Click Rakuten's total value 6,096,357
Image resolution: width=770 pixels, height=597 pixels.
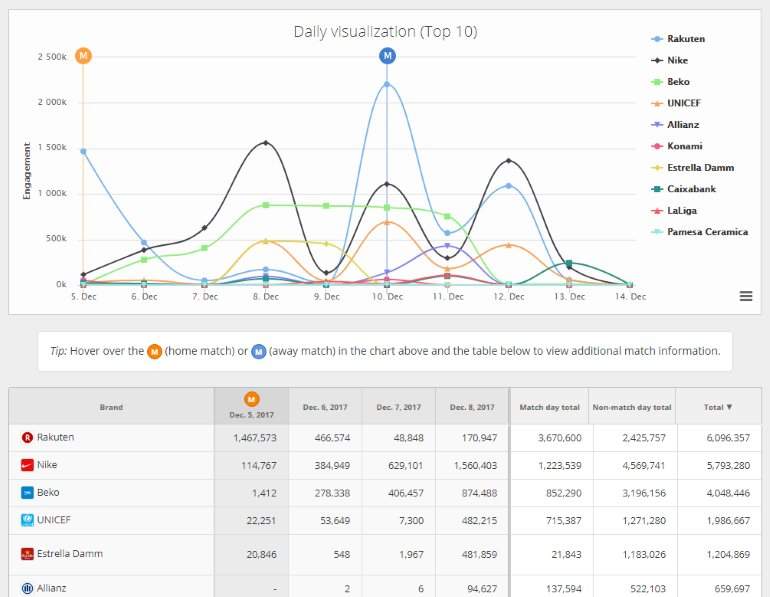tap(728, 437)
